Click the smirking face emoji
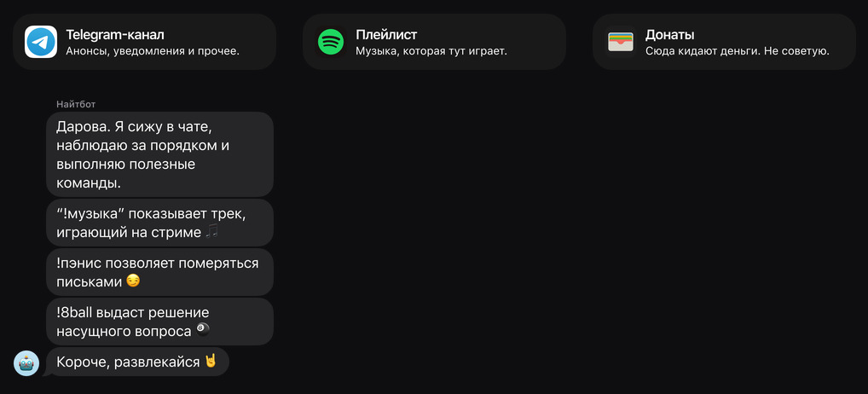The image size is (868, 394). tap(133, 281)
